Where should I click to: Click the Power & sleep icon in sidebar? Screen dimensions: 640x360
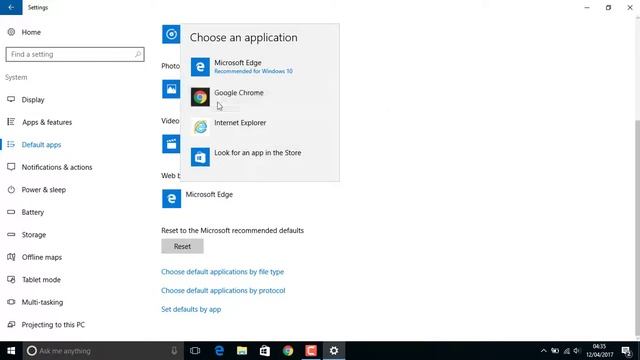click(x=11, y=189)
